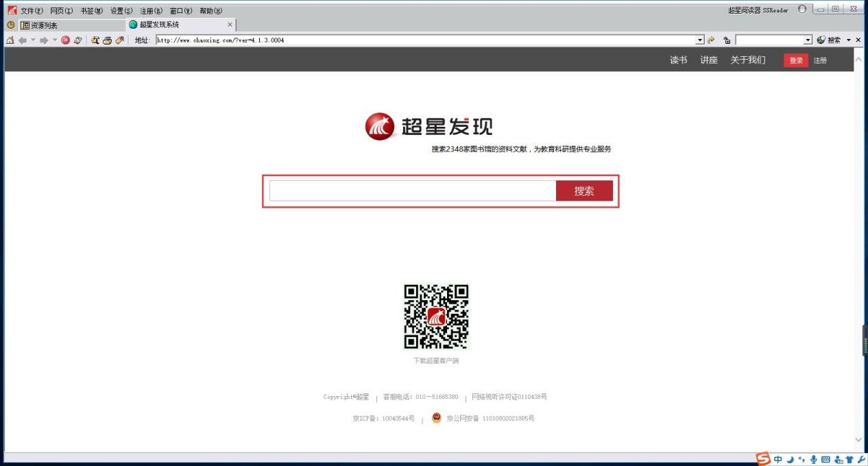This screenshot has width=868, height=466.
Task: Open the Sogou skin T-shirt icon
Action: click(x=850, y=459)
